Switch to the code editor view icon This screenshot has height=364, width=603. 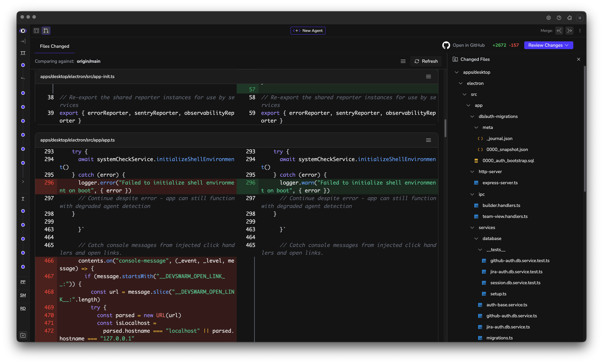click(37, 31)
